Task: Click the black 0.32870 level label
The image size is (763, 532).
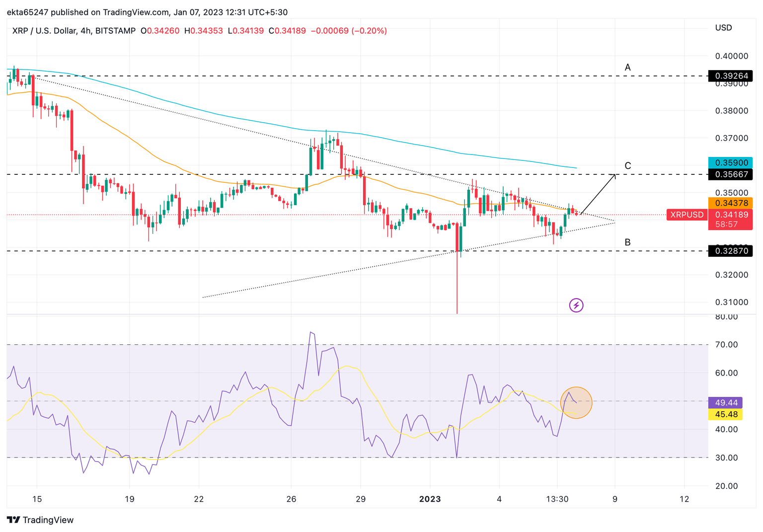Action: tap(730, 251)
